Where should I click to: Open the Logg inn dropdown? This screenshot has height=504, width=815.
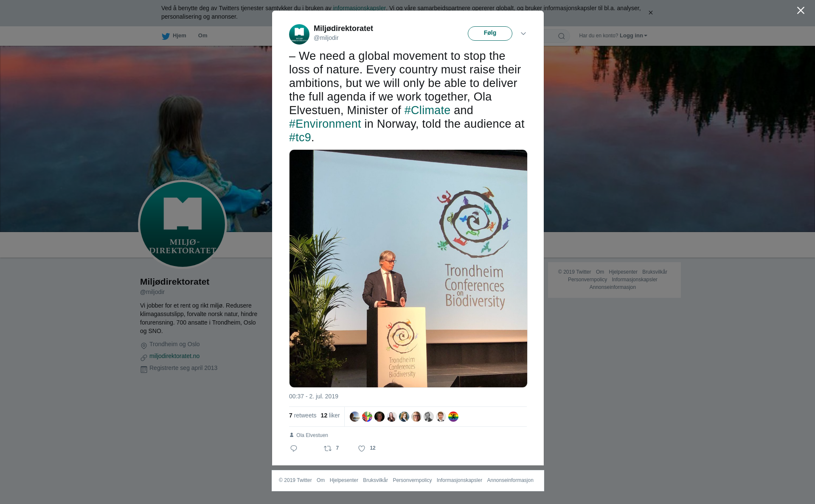click(633, 36)
